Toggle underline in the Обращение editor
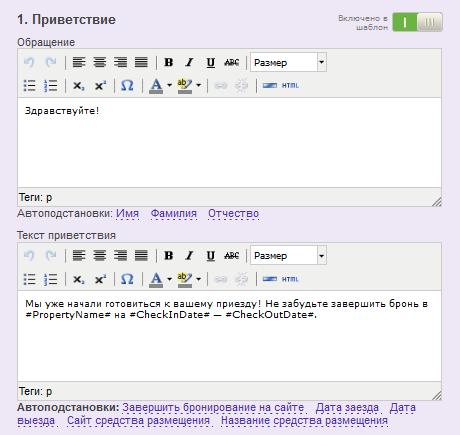 [x=210, y=62]
